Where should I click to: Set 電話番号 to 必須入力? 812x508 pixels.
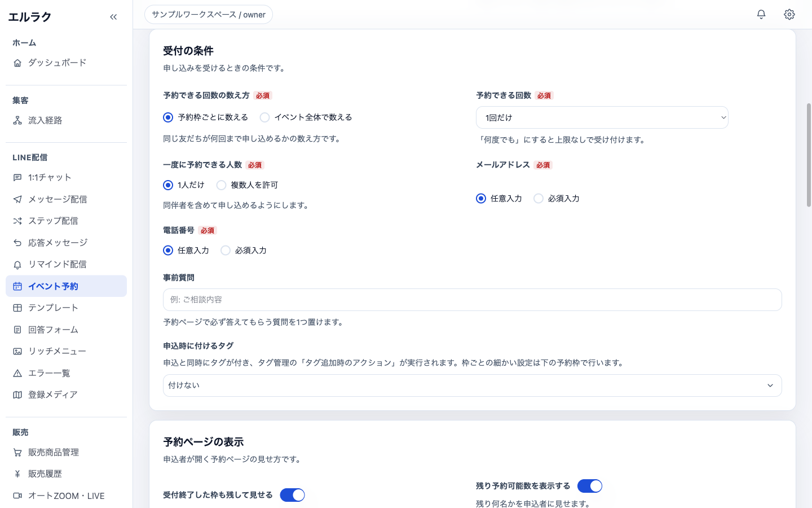click(226, 251)
